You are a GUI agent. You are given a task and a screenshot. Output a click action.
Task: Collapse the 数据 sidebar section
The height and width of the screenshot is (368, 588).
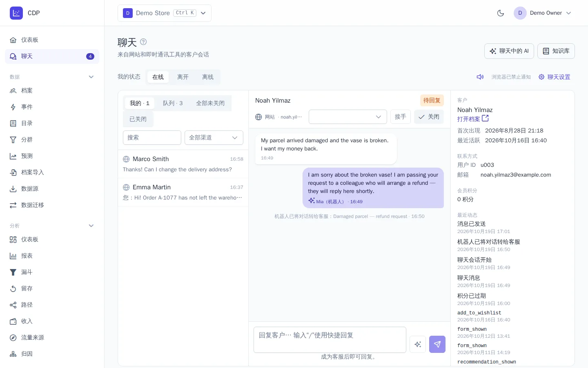(x=91, y=77)
